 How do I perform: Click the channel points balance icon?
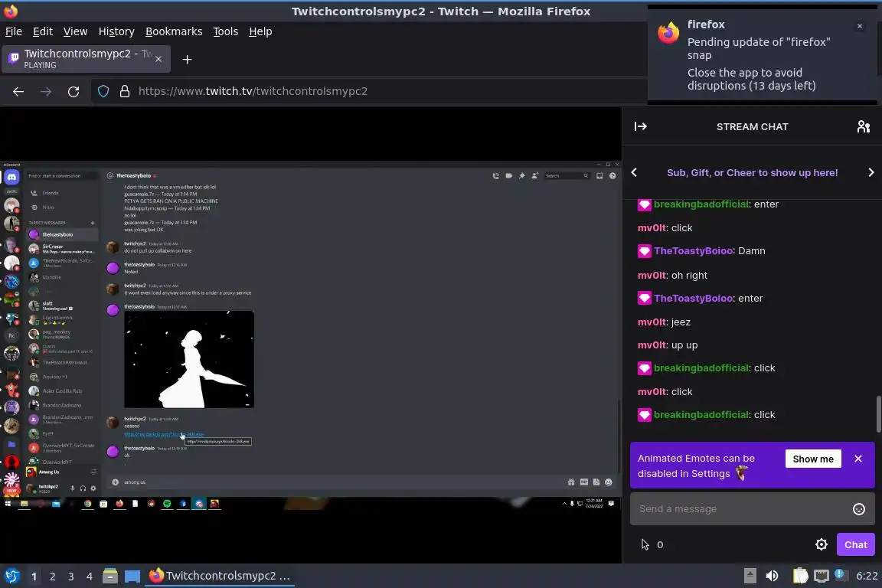645,544
